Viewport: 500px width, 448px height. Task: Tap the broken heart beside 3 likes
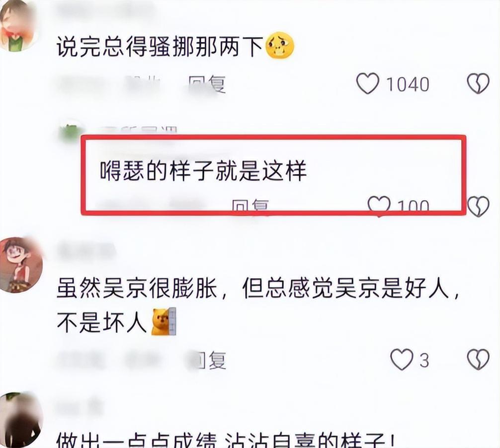coord(478,360)
